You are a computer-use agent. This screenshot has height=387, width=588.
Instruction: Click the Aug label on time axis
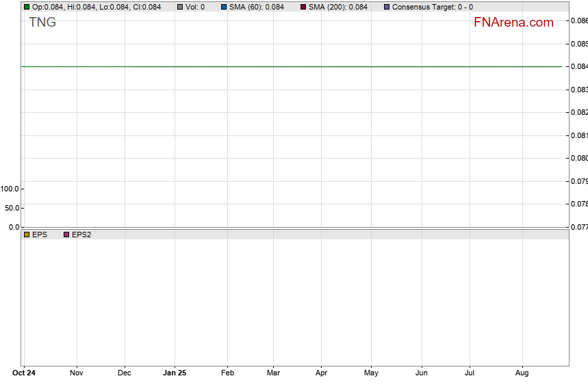(x=522, y=373)
